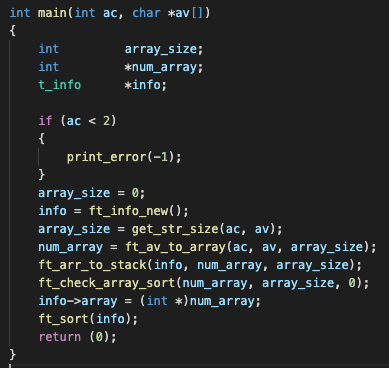Click the "array_size;" variable declaration
Viewport: 389px width, 368px height.
(x=164, y=49)
